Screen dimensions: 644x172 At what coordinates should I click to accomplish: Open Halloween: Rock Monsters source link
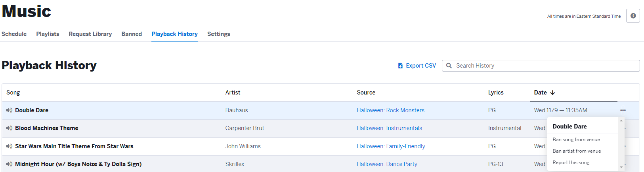pos(390,110)
